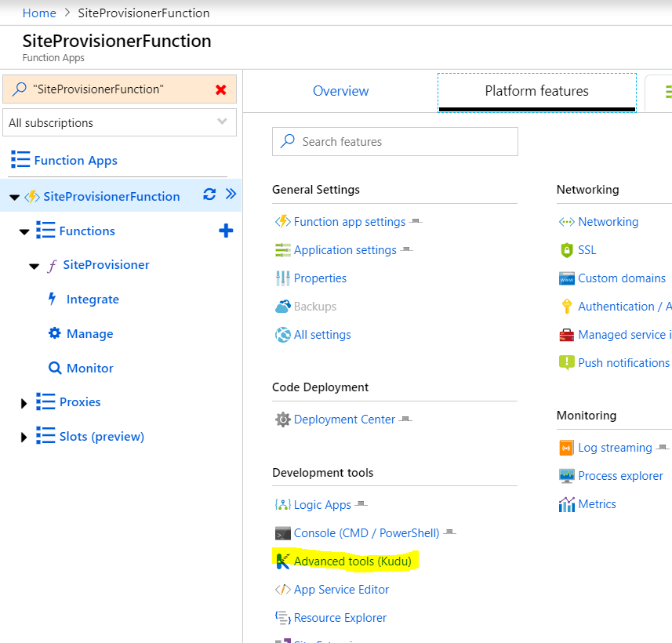Open Logic Apps
Image resolution: width=672 pixels, height=643 pixels.
coord(322,505)
